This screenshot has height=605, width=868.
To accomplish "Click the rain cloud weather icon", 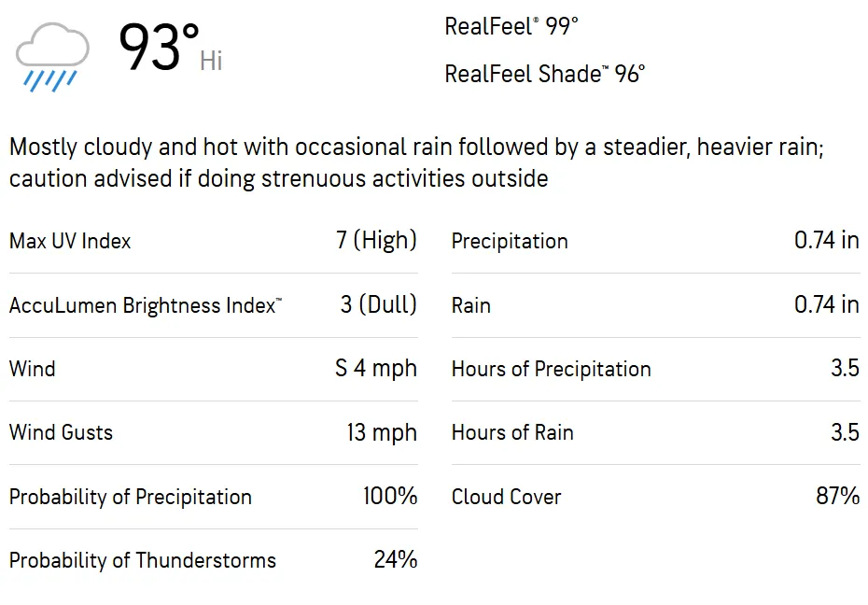I will click(53, 57).
